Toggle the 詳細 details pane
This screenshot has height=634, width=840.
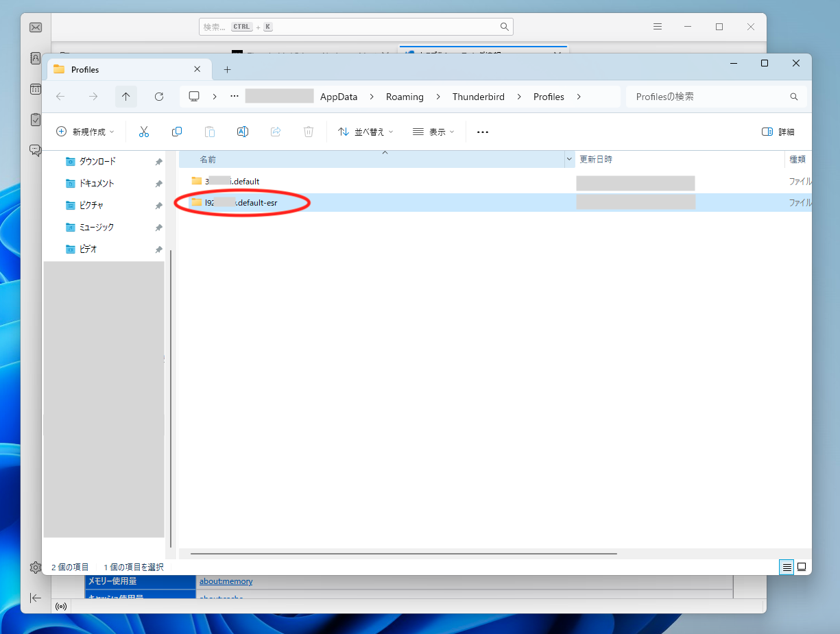tap(779, 131)
